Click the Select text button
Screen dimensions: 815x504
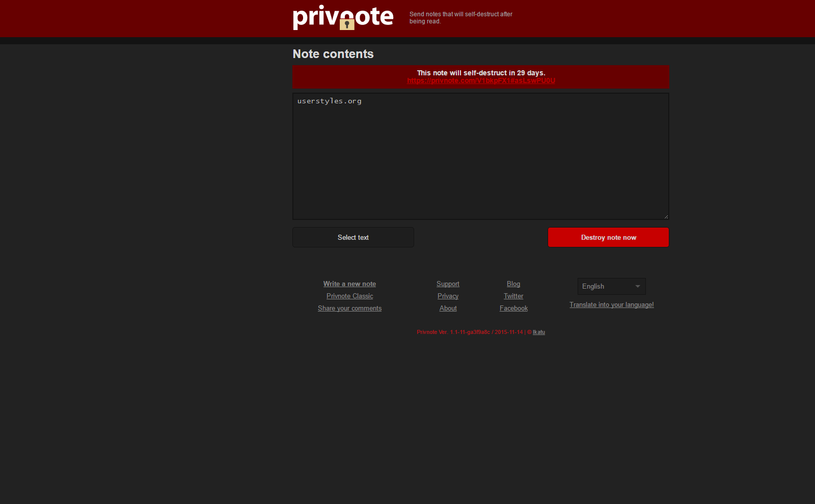tap(353, 237)
